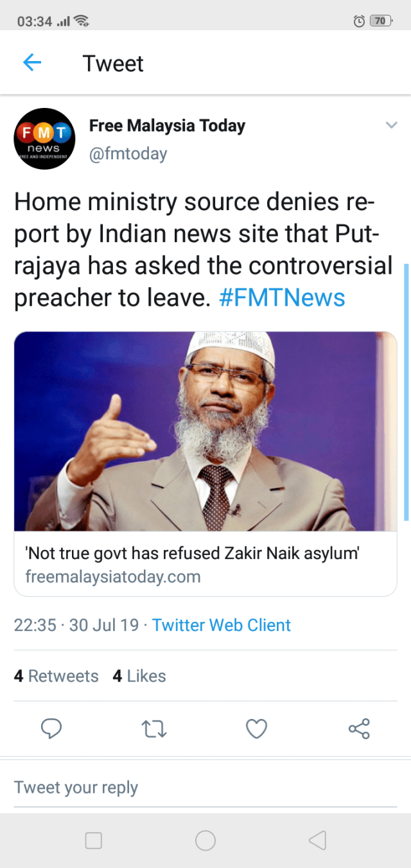Tap the alarm clock status icon
411x868 pixels.
tap(359, 21)
